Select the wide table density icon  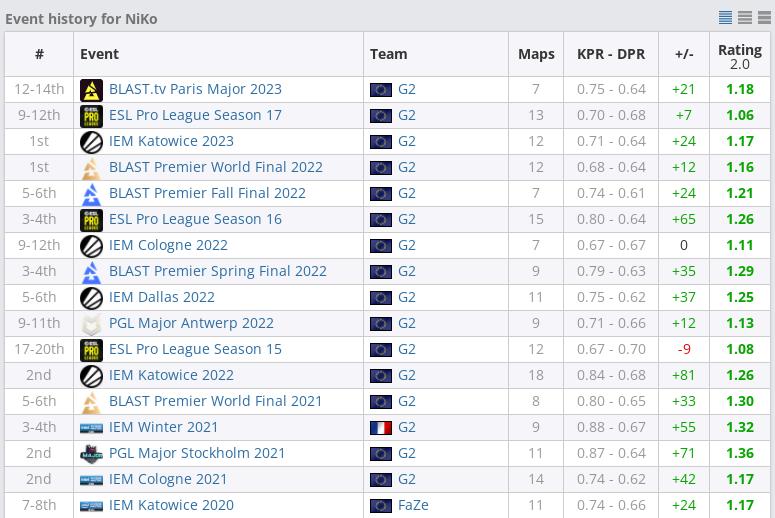765,17
